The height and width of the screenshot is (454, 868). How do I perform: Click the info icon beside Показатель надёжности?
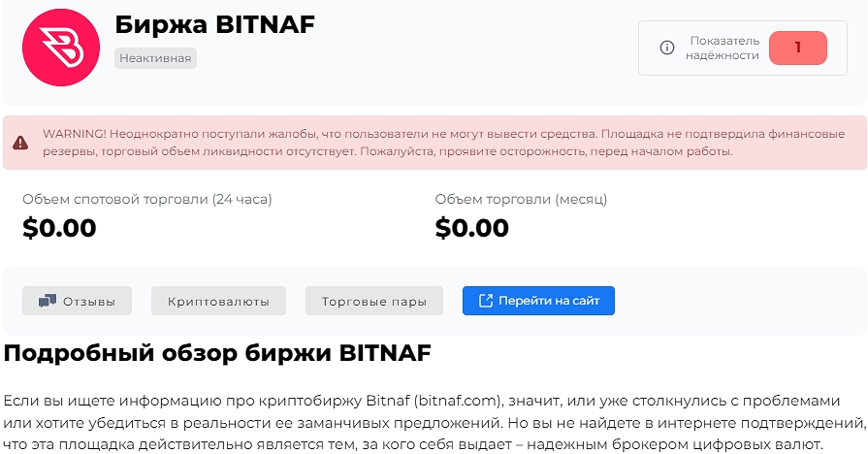click(666, 48)
